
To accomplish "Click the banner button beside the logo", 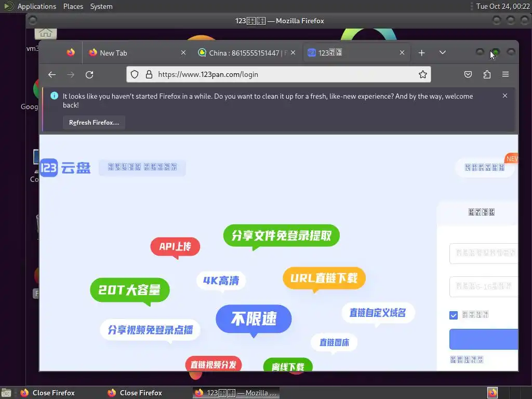I will (142, 167).
